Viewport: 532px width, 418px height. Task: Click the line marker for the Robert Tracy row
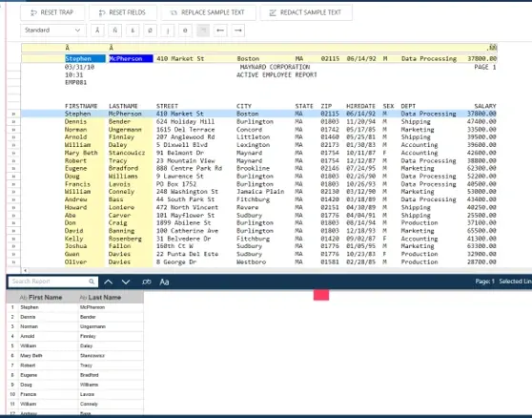coord(13,160)
